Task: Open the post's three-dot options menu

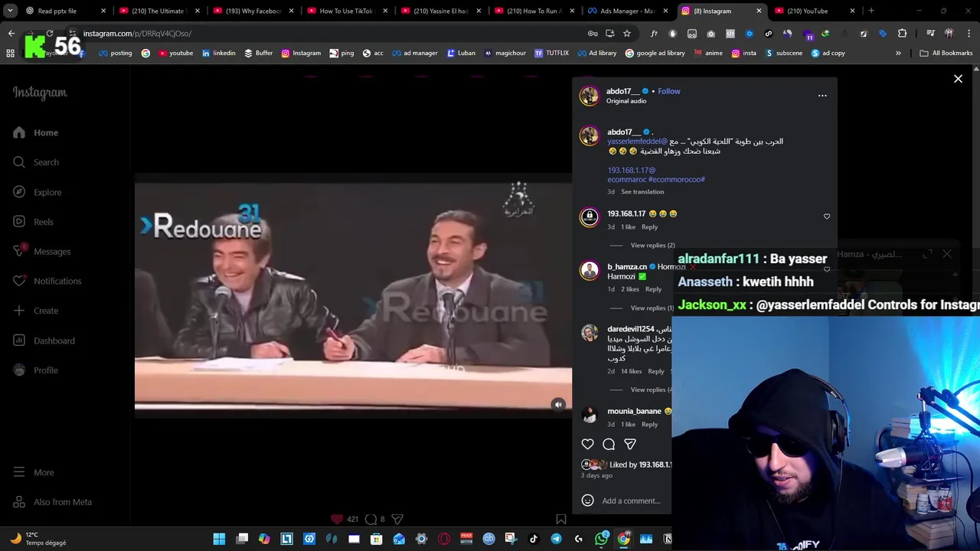Action: tap(822, 96)
